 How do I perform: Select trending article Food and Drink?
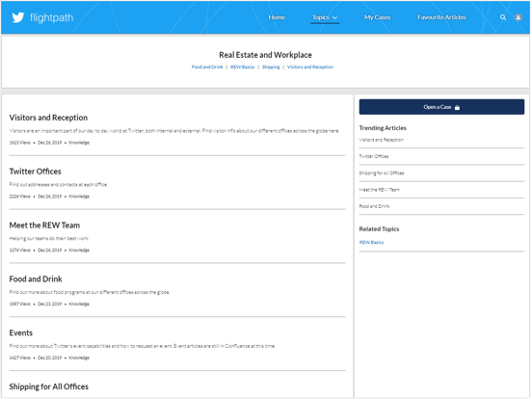(374, 206)
